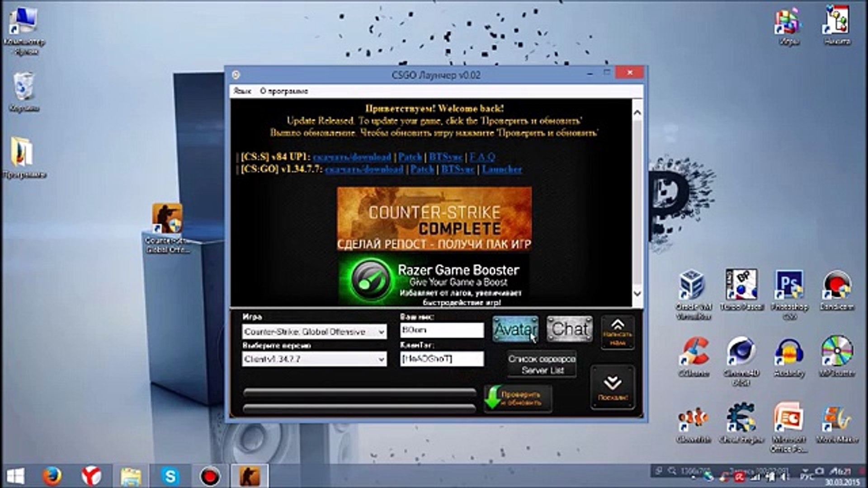Image resolution: width=868 pixels, height=488 pixels.
Task: Click the CS:GO Launcher link in news
Action: [x=501, y=169]
